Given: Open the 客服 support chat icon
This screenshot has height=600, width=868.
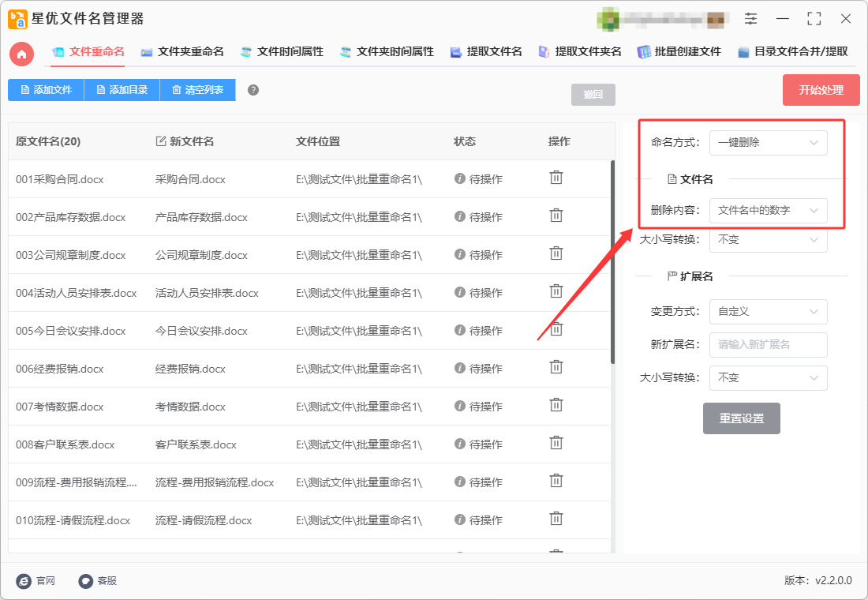Looking at the screenshot, I should (85, 581).
